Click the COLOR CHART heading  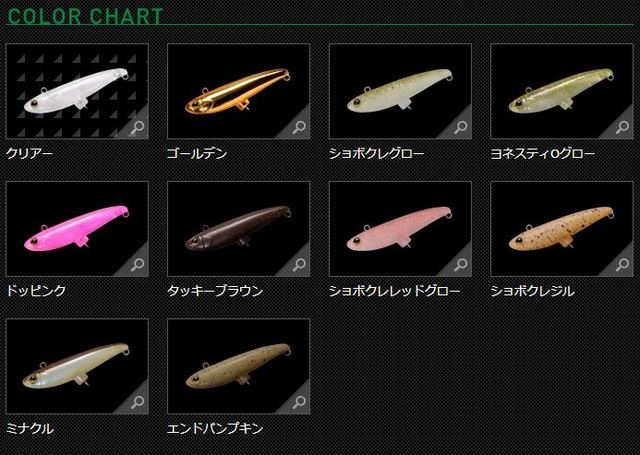[85, 16]
